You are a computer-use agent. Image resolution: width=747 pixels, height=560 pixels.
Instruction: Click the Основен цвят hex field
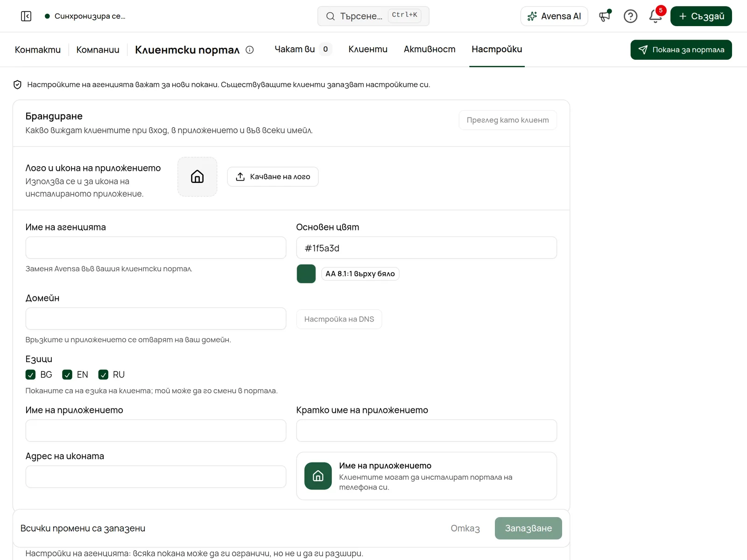tap(427, 248)
